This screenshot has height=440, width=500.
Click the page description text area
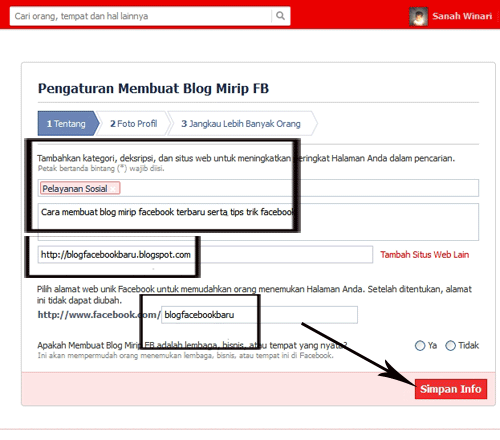(x=258, y=222)
